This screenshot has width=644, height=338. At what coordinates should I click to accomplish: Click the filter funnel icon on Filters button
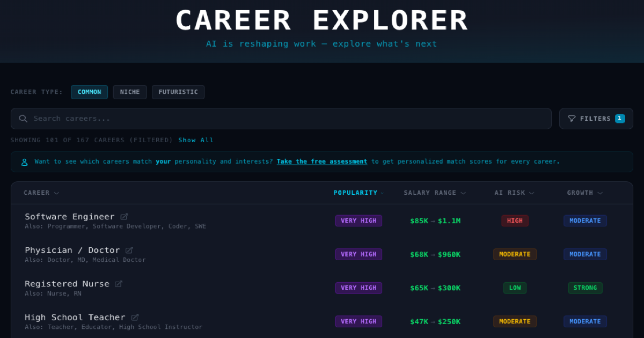click(x=573, y=119)
